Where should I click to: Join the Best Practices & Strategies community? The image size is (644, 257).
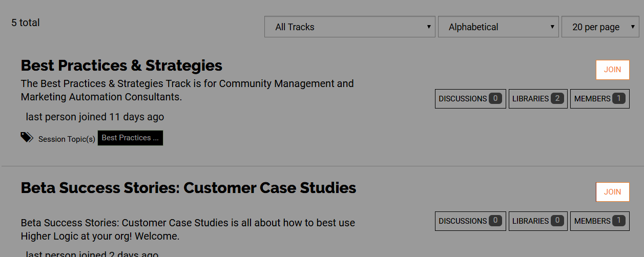tap(612, 70)
